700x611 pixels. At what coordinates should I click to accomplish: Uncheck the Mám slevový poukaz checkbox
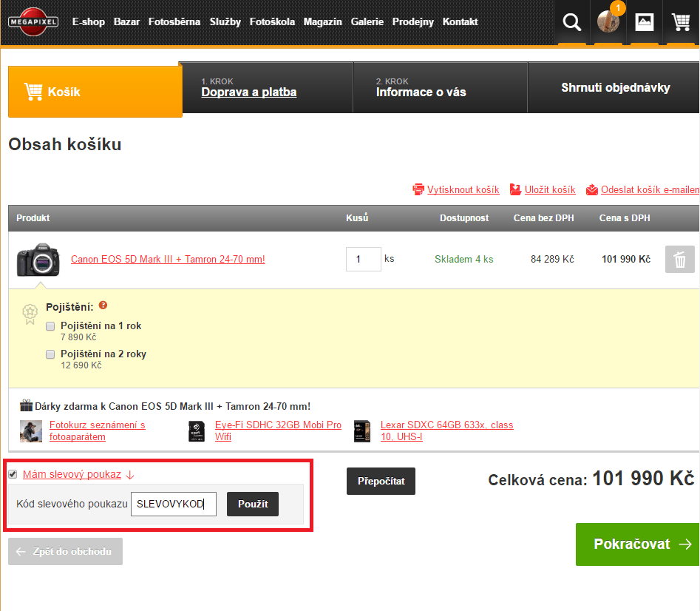tap(13, 474)
